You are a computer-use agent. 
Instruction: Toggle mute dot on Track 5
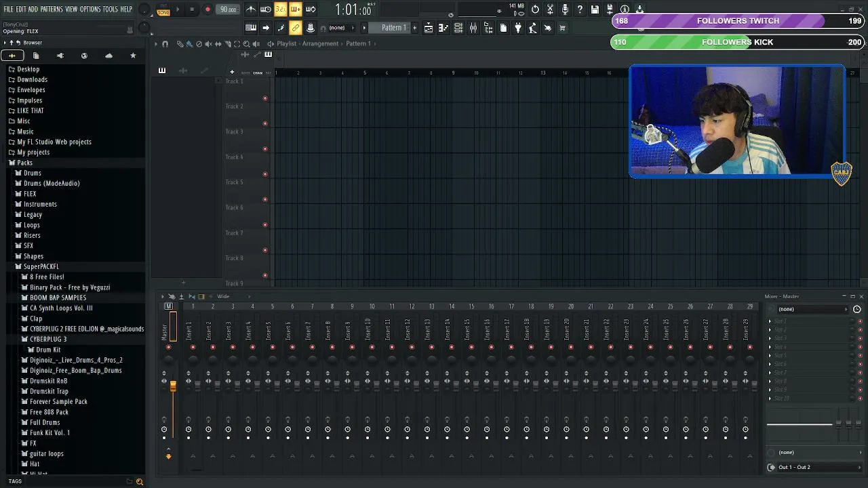pyautogui.click(x=265, y=199)
